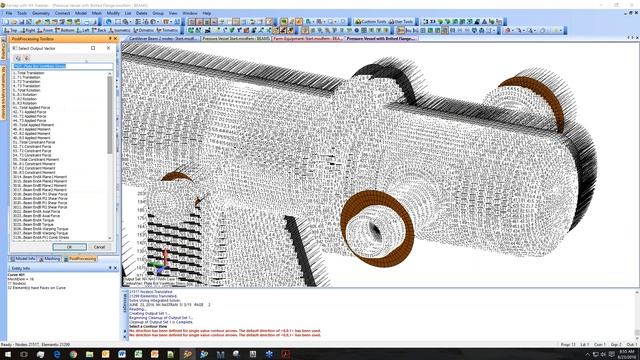Open the Modify menu
The width and height of the screenshot is (640, 360).
click(113, 13)
